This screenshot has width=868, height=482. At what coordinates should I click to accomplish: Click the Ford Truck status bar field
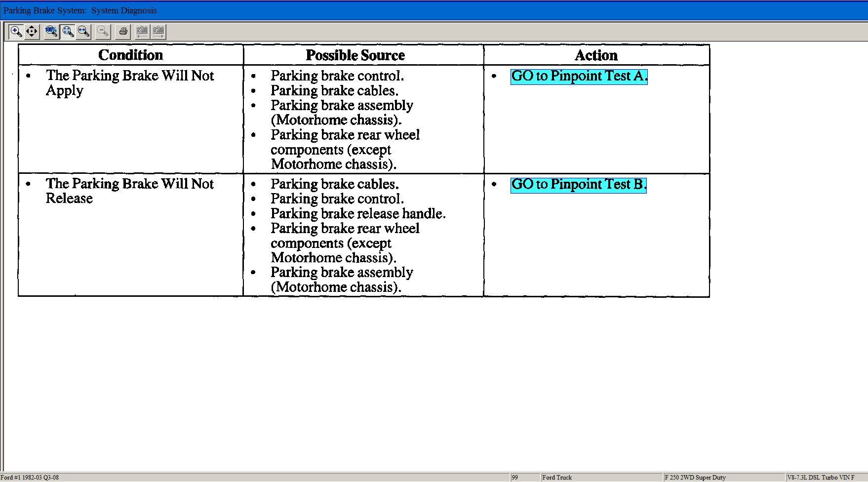[x=556, y=478]
